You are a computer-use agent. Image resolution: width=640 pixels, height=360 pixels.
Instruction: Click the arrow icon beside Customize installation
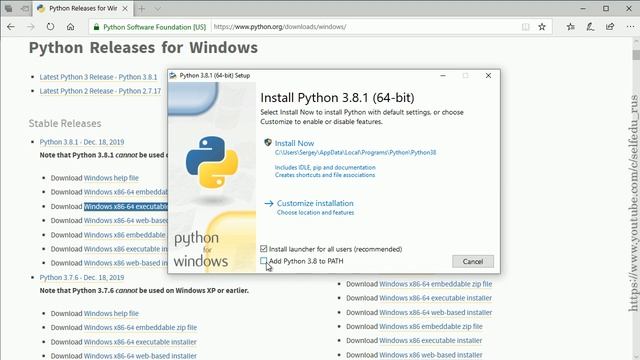(269, 203)
